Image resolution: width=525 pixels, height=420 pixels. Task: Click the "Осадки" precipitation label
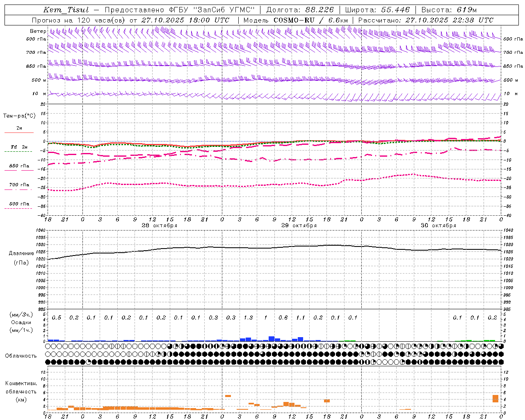tap(21, 322)
